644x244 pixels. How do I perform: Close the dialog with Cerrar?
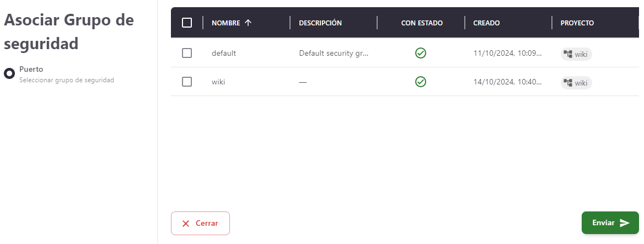(x=200, y=224)
